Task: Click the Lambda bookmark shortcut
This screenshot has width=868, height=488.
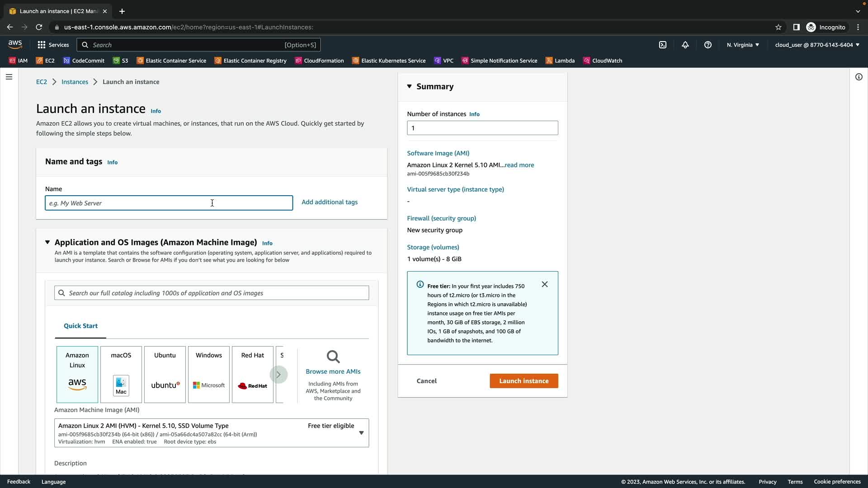Action: coord(560,61)
